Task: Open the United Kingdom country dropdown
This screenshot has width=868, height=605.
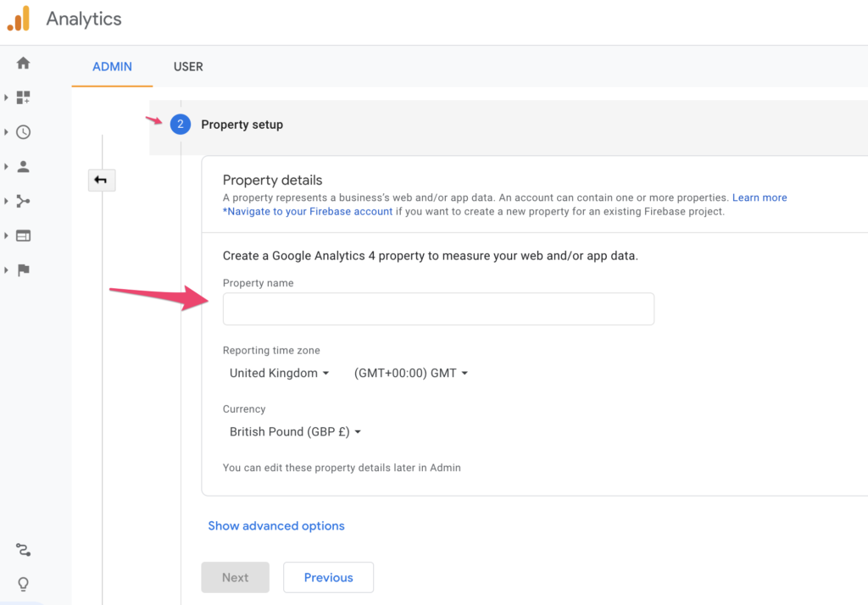Action: click(279, 373)
